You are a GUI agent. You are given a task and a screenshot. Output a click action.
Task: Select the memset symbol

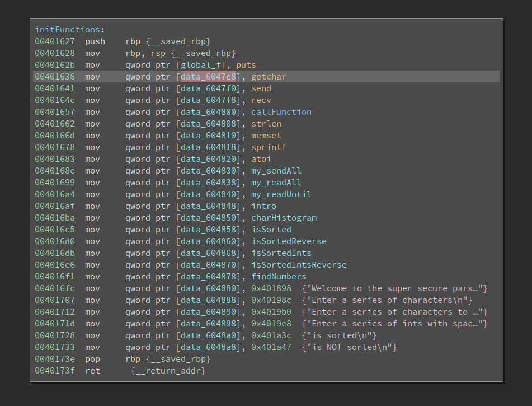[x=267, y=135]
